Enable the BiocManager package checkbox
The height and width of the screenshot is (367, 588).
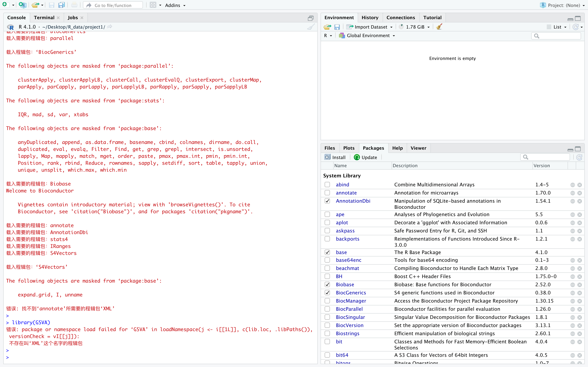click(x=327, y=301)
